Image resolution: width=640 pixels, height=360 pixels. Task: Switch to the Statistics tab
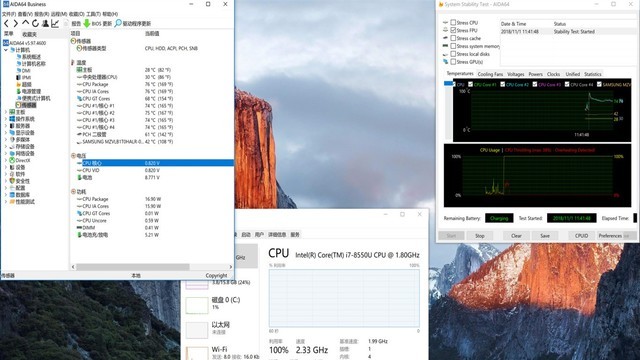593,74
